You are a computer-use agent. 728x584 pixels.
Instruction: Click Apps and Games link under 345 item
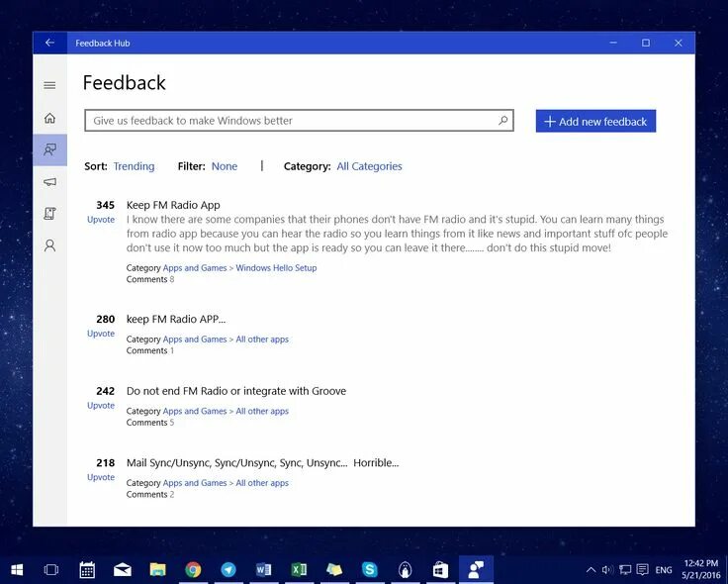pos(195,267)
